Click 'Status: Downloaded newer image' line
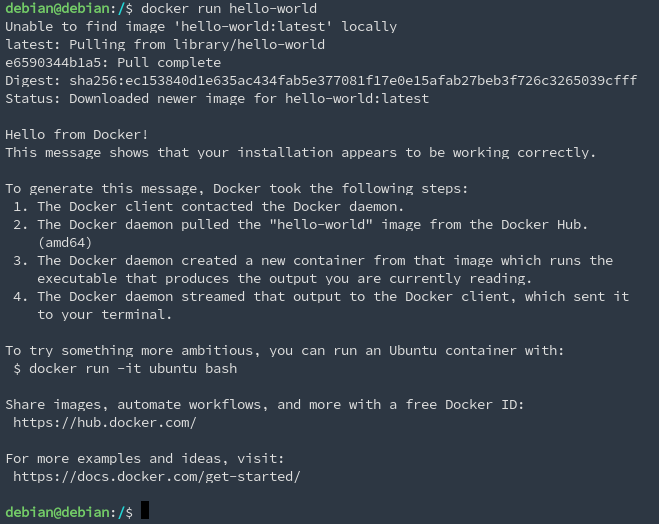Viewport: 659px width, 524px height. pyautogui.click(x=217, y=99)
